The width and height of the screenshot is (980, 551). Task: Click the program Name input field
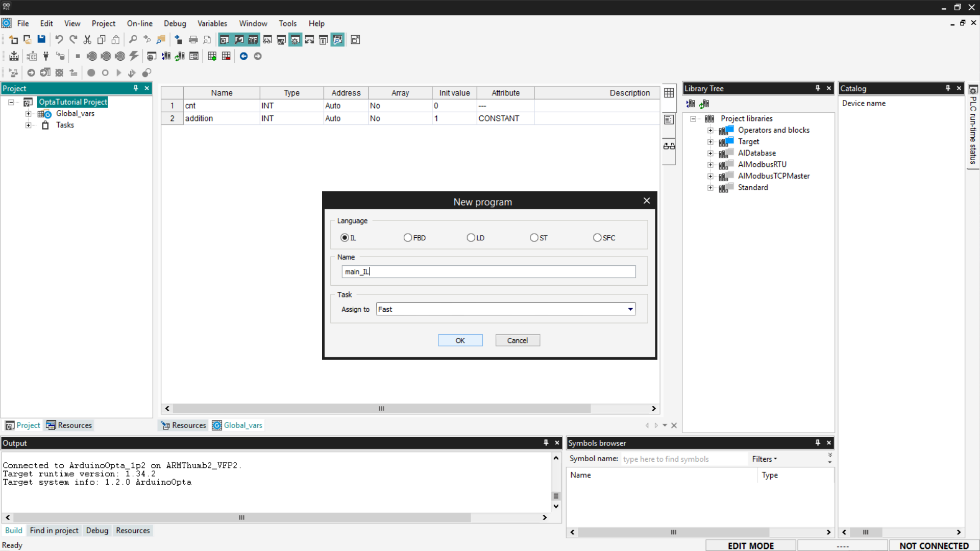[x=488, y=271]
